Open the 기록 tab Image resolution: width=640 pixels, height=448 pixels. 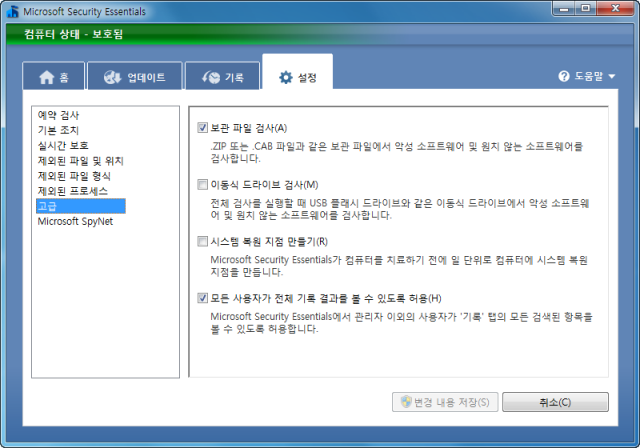click(222, 76)
